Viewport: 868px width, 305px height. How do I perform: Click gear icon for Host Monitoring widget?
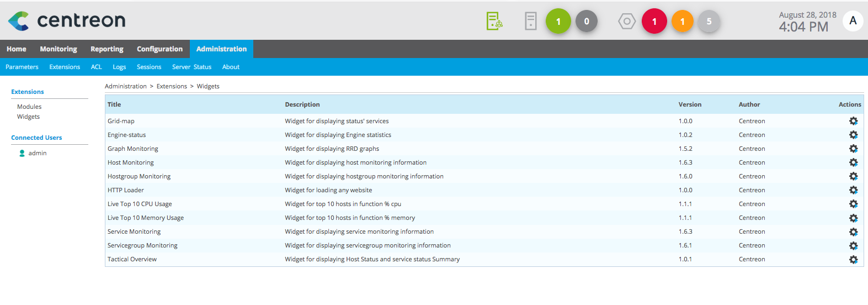(853, 162)
